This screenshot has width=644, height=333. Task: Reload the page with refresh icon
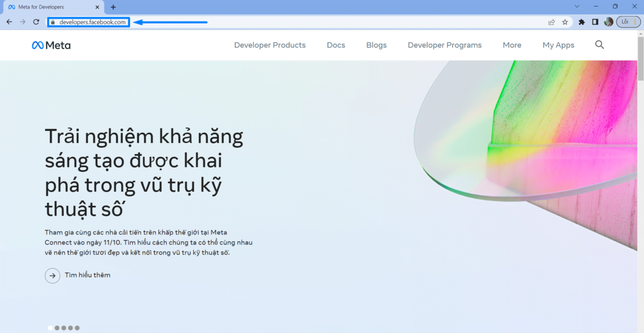pyautogui.click(x=36, y=22)
